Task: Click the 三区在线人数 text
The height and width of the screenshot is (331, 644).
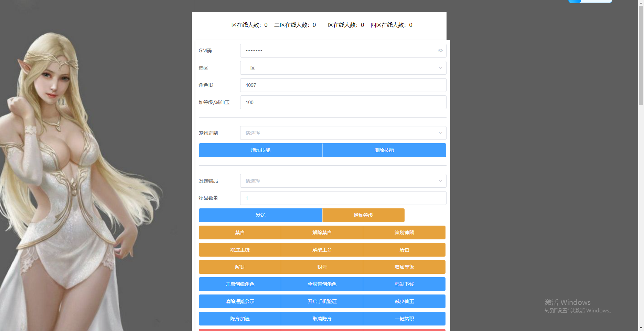Action: (343, 25)
